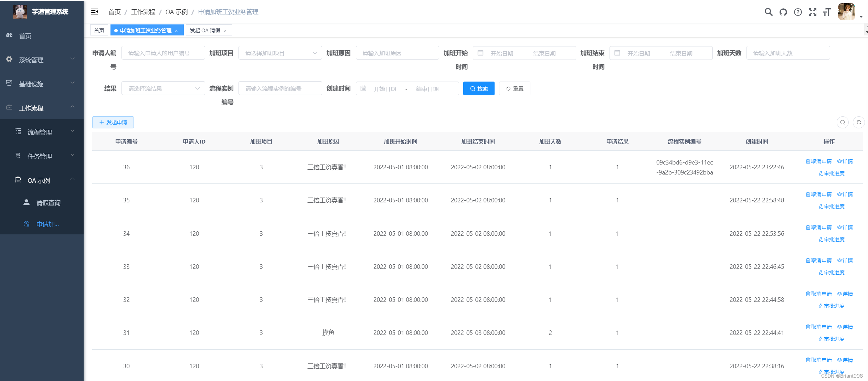The height and width of the screenshot is (381, 868).
Task: Close the 发起 OA 请假 tab
Action: 225,31
